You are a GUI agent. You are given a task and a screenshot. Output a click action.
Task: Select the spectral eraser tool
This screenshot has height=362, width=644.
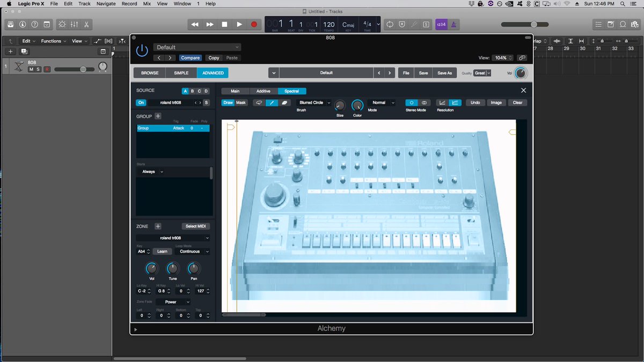click(x=284, y=102)
